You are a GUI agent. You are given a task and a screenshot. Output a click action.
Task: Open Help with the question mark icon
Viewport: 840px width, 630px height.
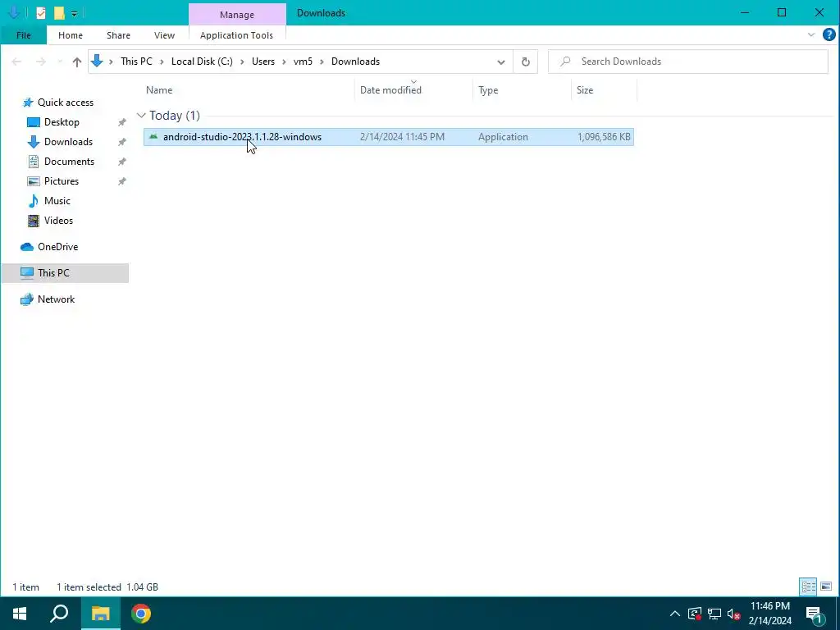coord(829,34)
